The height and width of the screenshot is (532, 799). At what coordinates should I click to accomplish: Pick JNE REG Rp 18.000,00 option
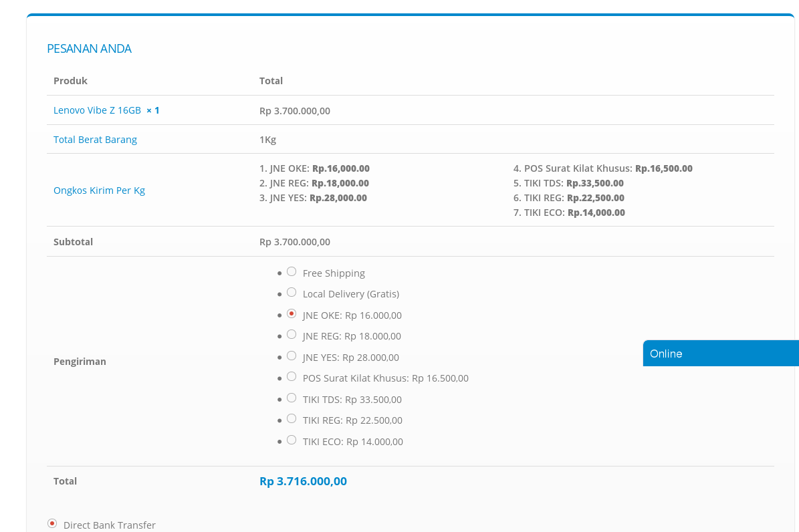coord(292,334)
